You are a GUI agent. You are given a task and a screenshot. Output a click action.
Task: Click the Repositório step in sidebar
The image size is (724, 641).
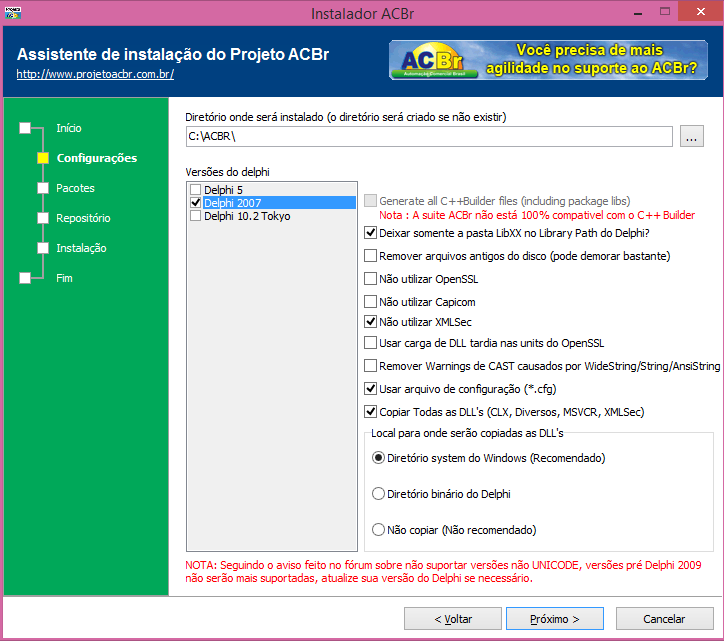(x=83, y=218)
